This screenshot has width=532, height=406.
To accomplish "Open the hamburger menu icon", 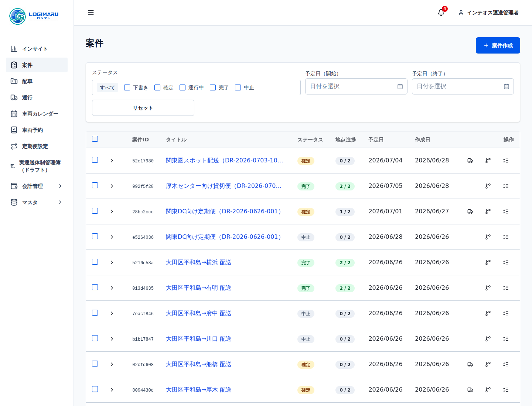I will pyautogui.click(x=91, y=13).
